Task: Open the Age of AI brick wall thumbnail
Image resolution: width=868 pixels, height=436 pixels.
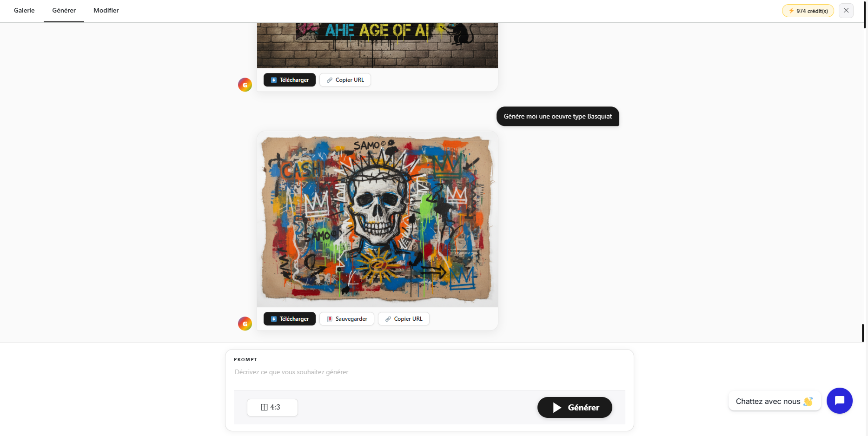Action: pyautogui.click(x=378, y=45)
